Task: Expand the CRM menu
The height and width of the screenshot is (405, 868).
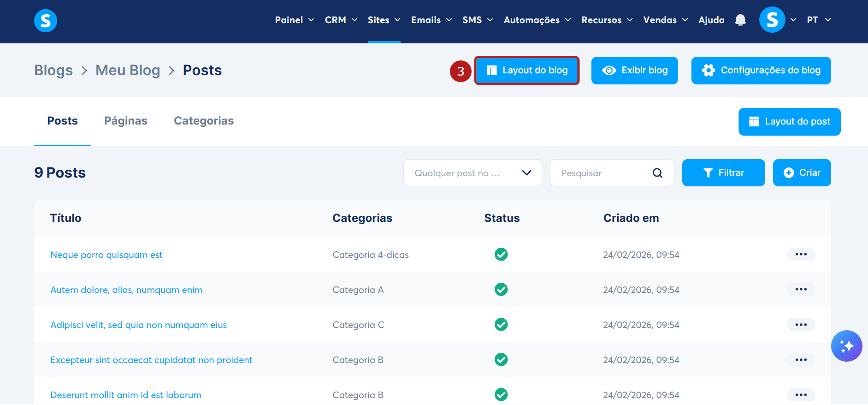Action: (341, 20)
